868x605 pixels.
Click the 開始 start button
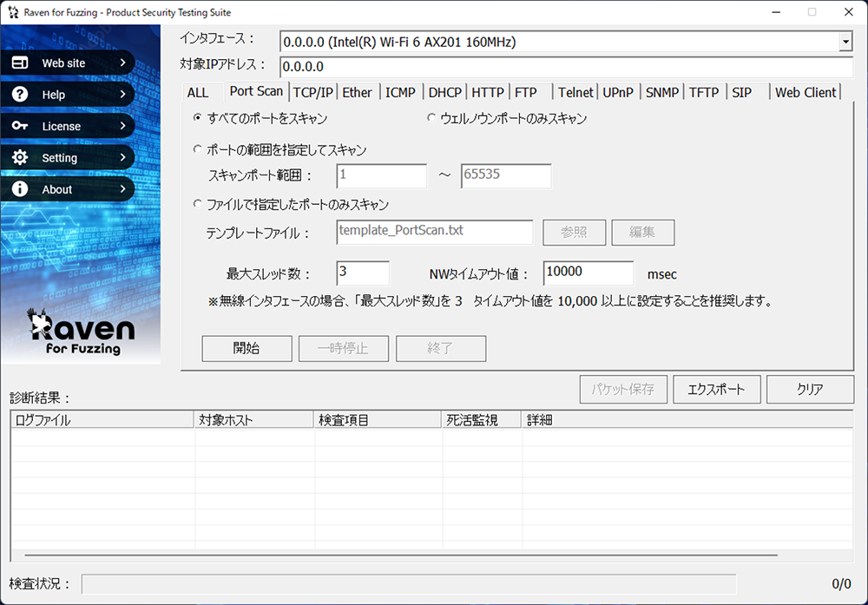coord(247,348)
